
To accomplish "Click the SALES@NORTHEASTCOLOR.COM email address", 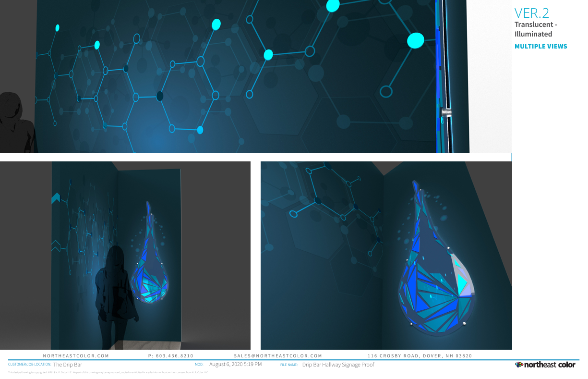I will pos(278,356).
